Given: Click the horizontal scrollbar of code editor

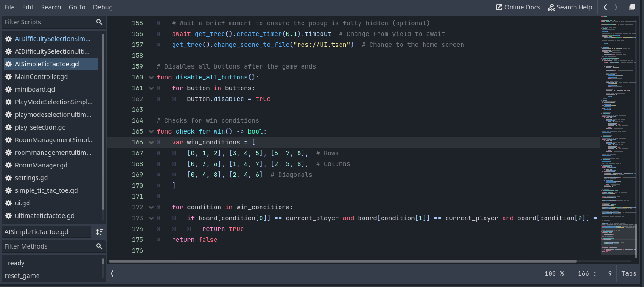Looking at the screenshot, I should click(342, 261).
